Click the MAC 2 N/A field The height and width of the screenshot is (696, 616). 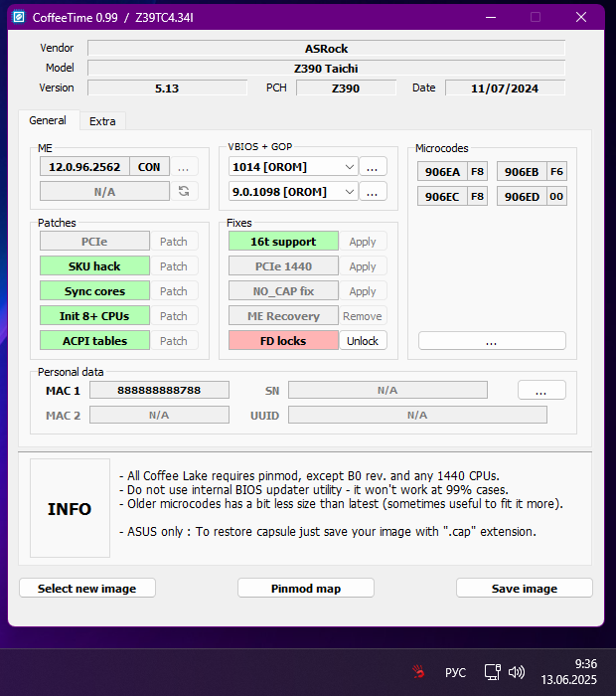(159, 415)
